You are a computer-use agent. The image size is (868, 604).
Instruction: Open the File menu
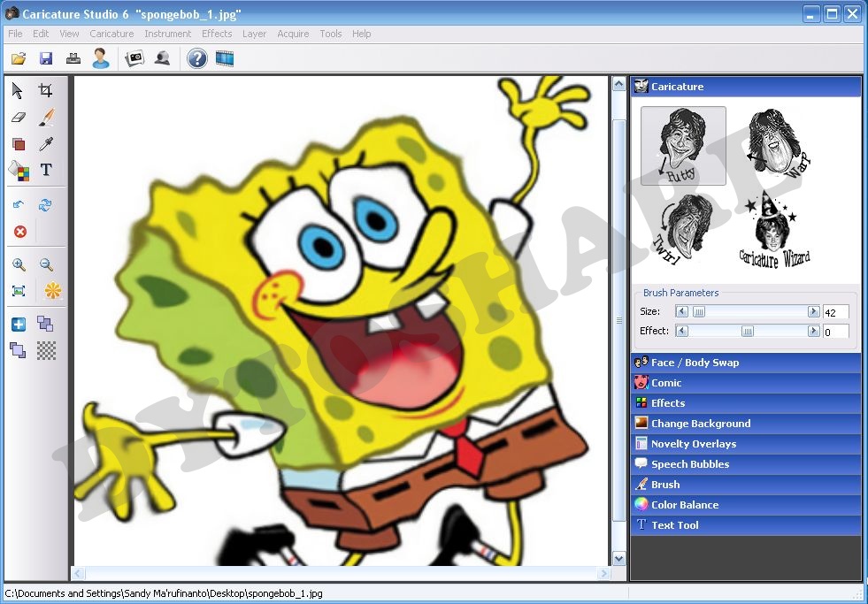pos(16,34)
